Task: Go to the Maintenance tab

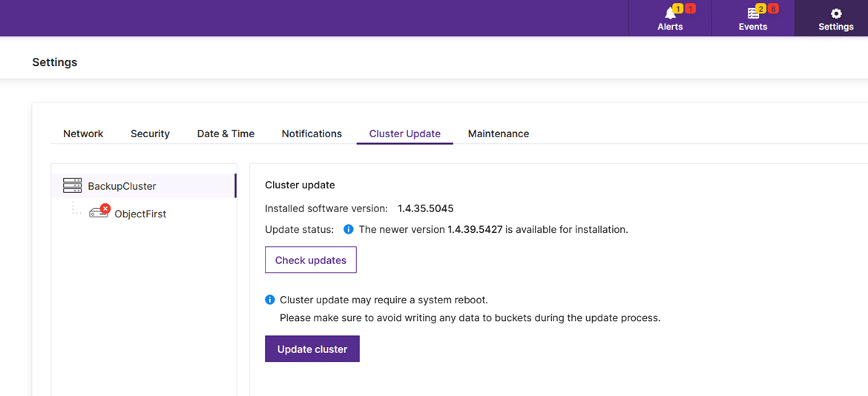Action: tap(499, 133)
